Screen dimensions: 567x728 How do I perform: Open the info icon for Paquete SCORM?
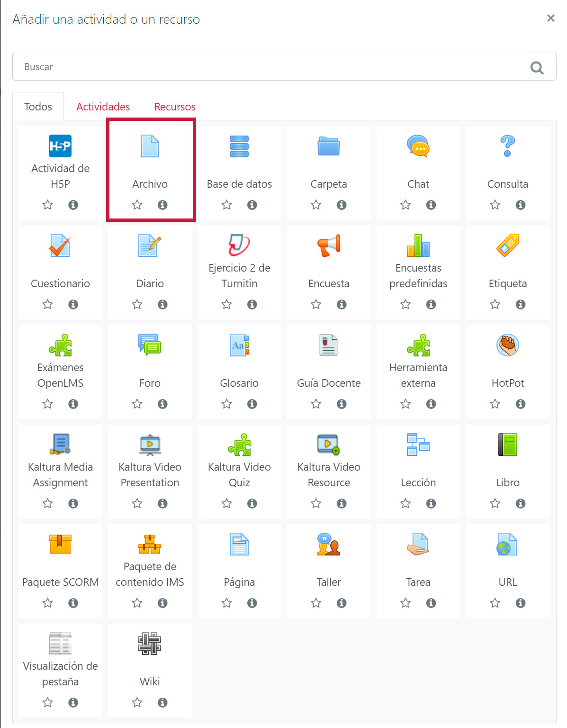point(73,603)
